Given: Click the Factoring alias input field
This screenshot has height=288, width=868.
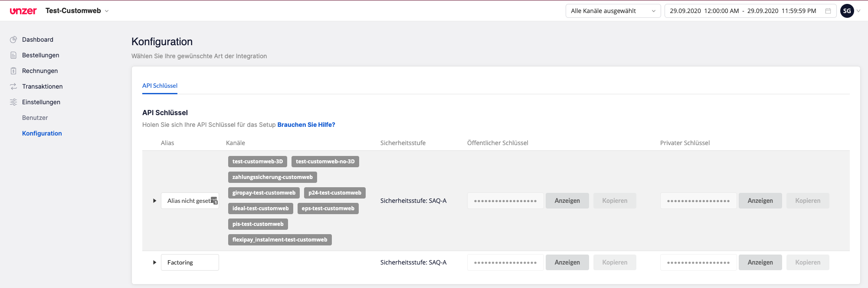Looking at the screenshot, I should [x=190, y=262].
